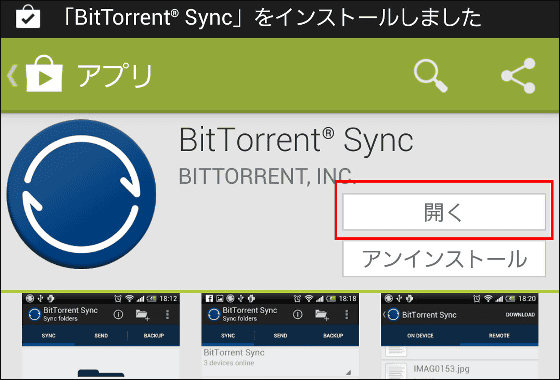Screen dimensions: 560x380
Task: Tap the Play Store bag back icon
Action: (x=44, y=74)
